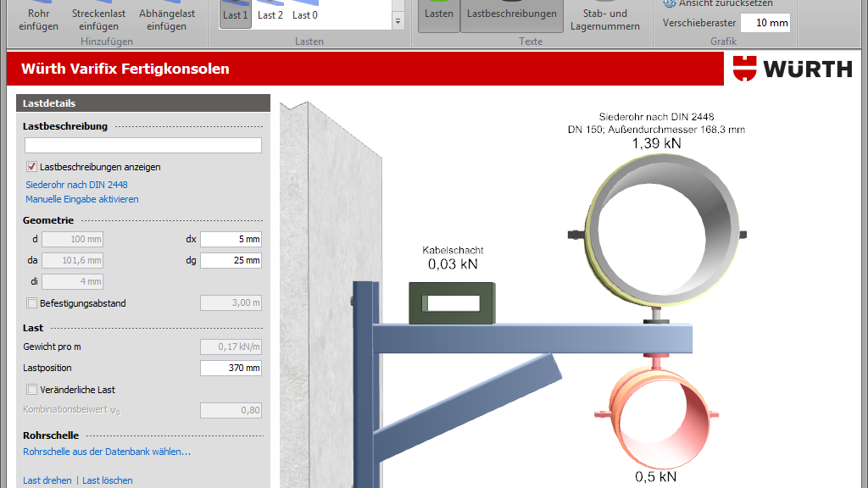This screenshot has width=868, height=488.
Task: Click the Lastdetails panel header
Action: [143, 103]
